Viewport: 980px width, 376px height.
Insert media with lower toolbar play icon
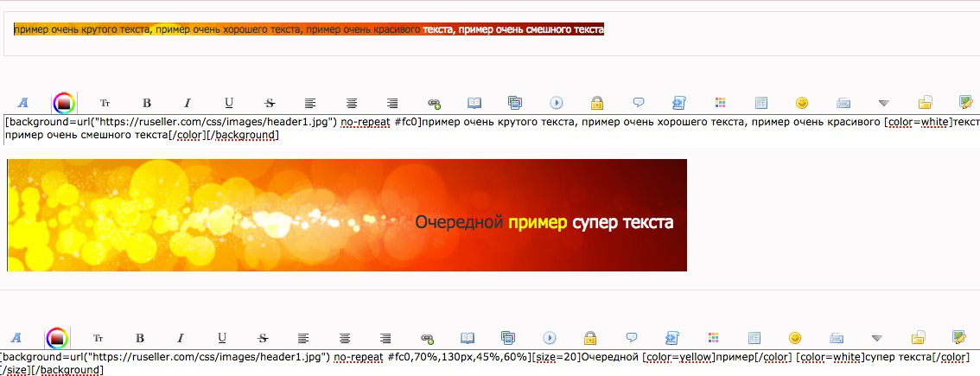[x=550, y=338]
